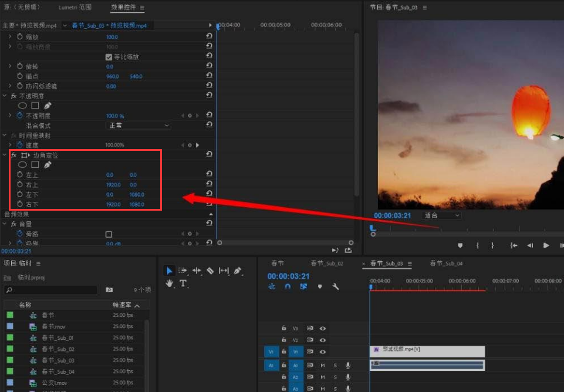This screenshot has width=564, height=392.
Task: Select the Razor tool in the toolbox
Action: 210,271
